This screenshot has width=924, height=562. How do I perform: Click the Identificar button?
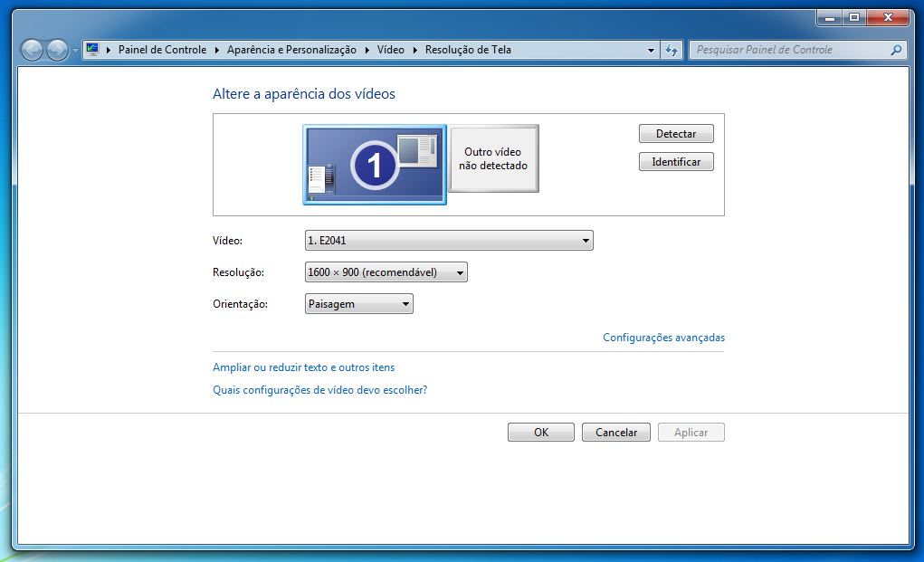676,162
